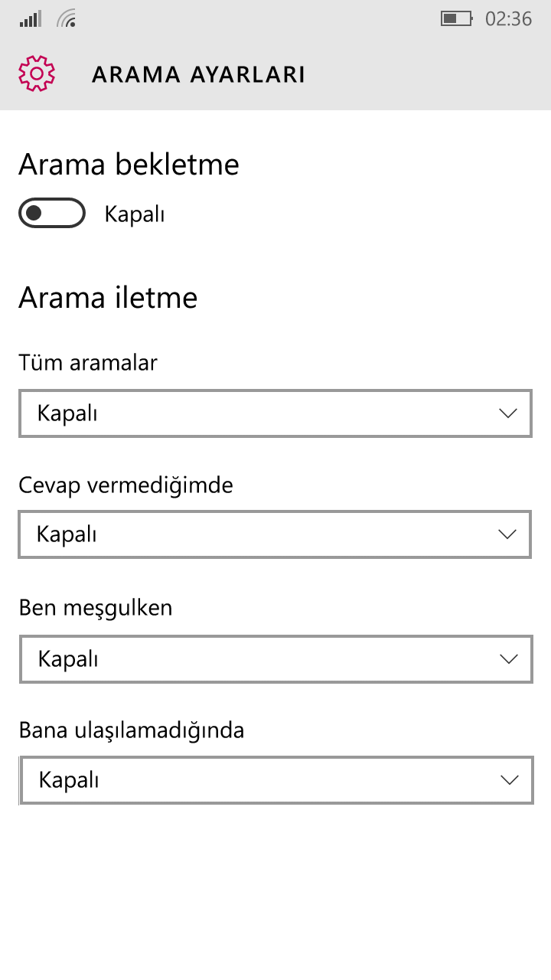
Task: Tap the cellular signal strength icon
Action: pyautogui.click(x=31, y=19)
